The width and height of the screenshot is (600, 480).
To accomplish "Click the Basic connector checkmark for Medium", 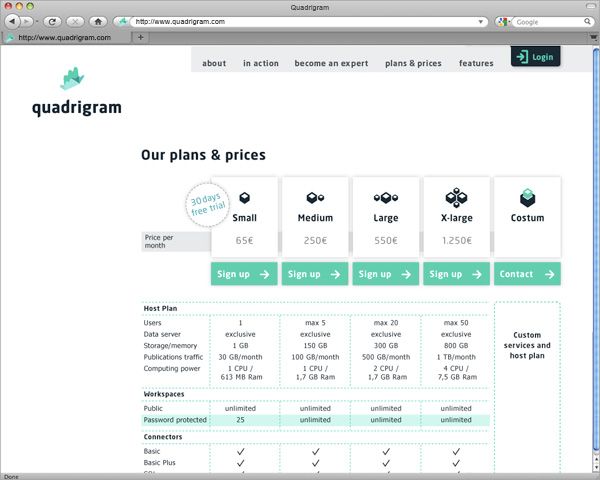I will click(x=315, y=452).
